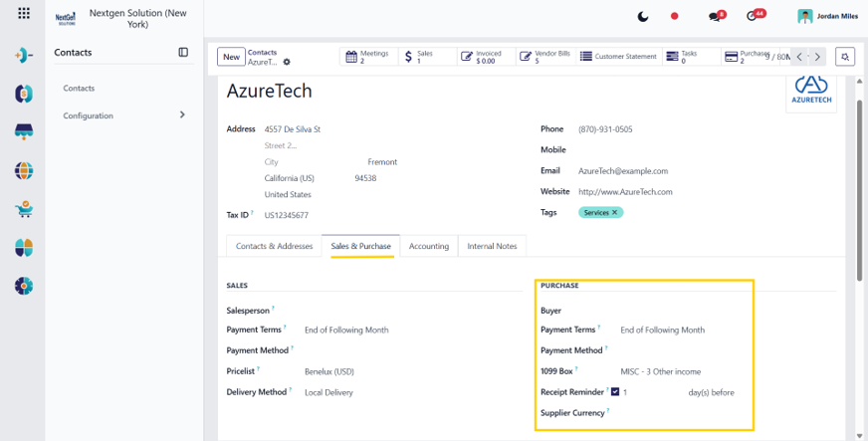Switch to the Internal Notes tab
Image resolution: width=868 pixels, height=441 pixels.
click(x=492, y=246)
